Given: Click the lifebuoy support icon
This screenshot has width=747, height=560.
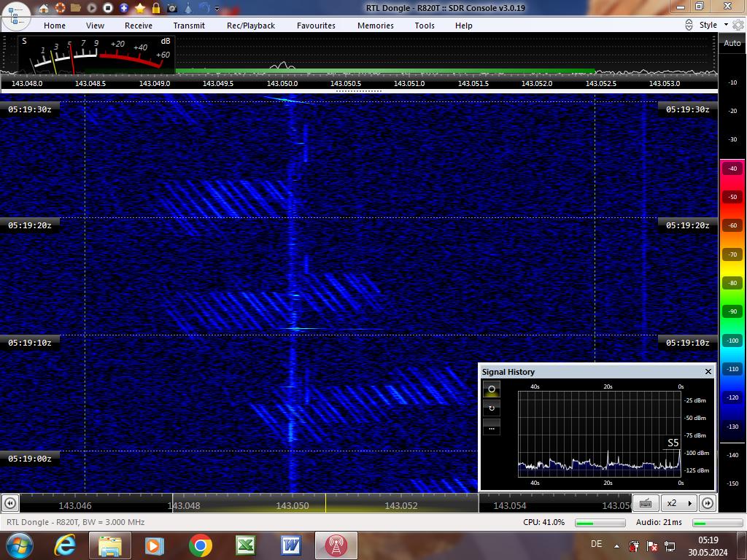Looking at the screenshot, I should coord(60,8).
